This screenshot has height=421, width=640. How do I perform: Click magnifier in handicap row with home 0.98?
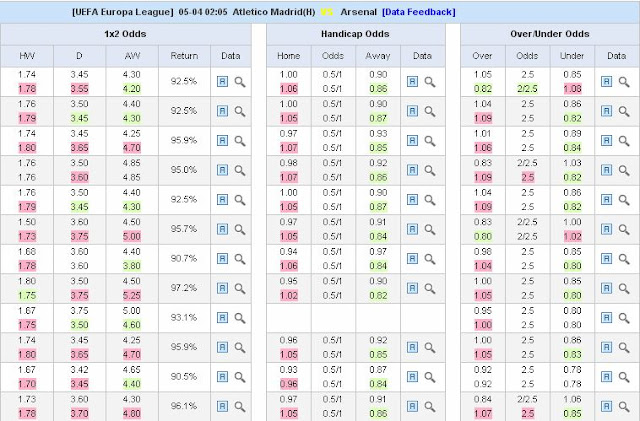(x=430, y=170)
